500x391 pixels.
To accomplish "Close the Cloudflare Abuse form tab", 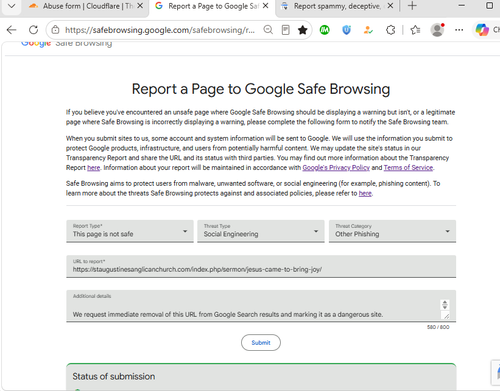I will 140,6.
